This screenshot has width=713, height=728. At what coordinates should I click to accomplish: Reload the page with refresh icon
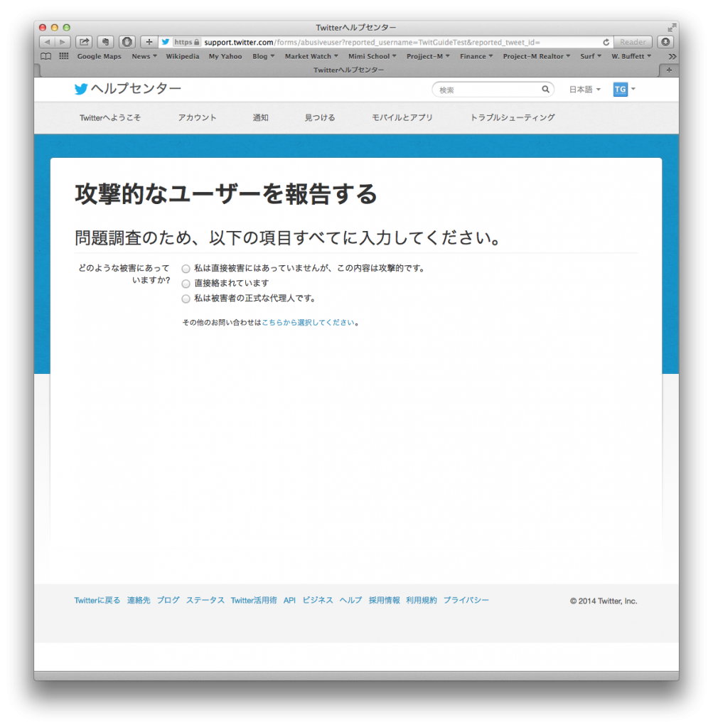coord(606,42)
